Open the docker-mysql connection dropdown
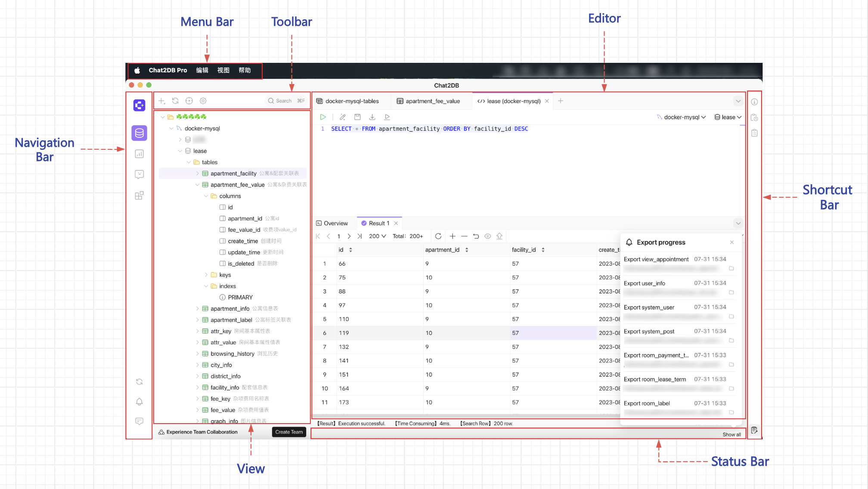The height and width of the screenshot is (489, 868). [x=684, y=117]
